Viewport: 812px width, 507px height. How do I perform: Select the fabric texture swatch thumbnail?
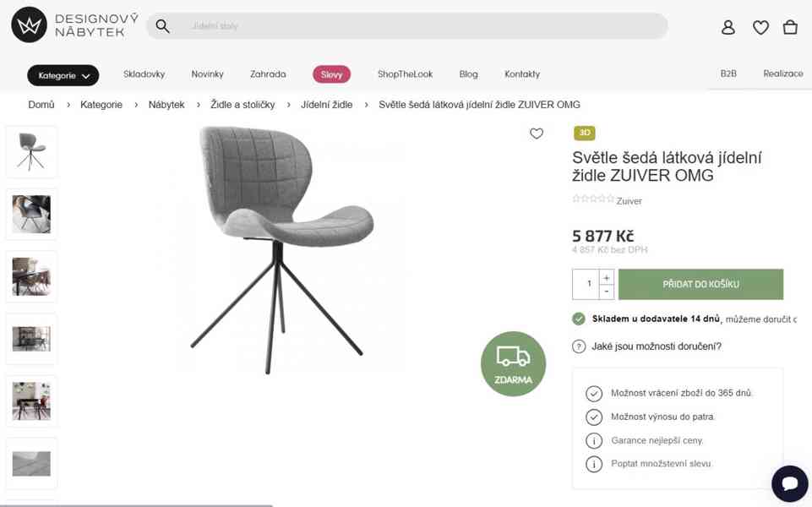(x=31, y=463)
